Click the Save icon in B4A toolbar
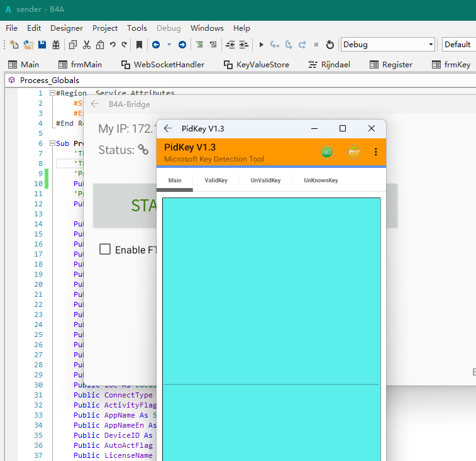Screen dimensions: 476x461 pos(42,45)
